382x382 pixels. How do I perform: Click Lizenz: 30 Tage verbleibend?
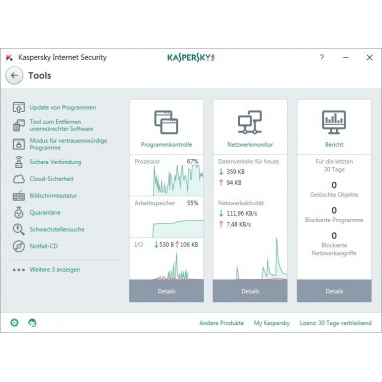coord(335,323)
